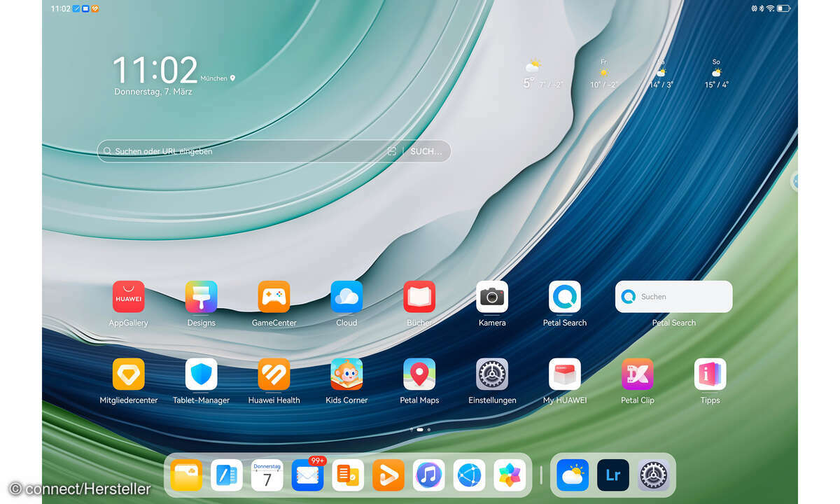Tap the scan icon in search bar
The height and width of the screenshot is (504, 840).
[x=392, y=151]
